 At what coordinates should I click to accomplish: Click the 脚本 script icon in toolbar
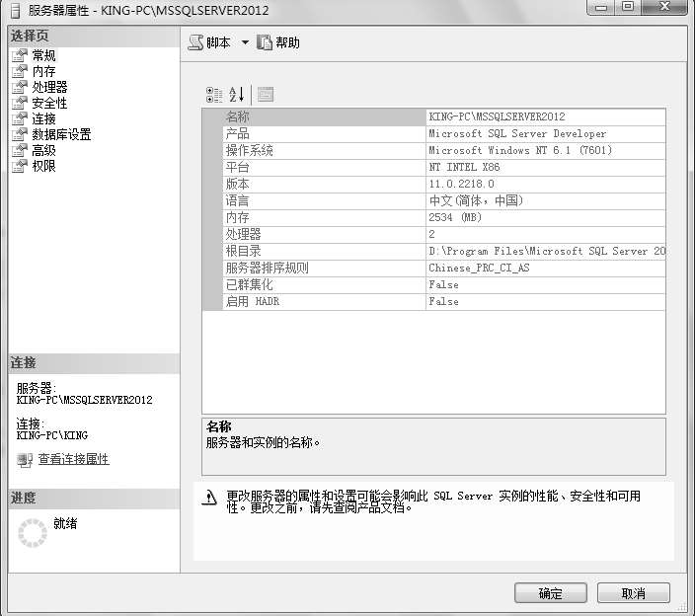pyautogui.click(x=195, y=42)
